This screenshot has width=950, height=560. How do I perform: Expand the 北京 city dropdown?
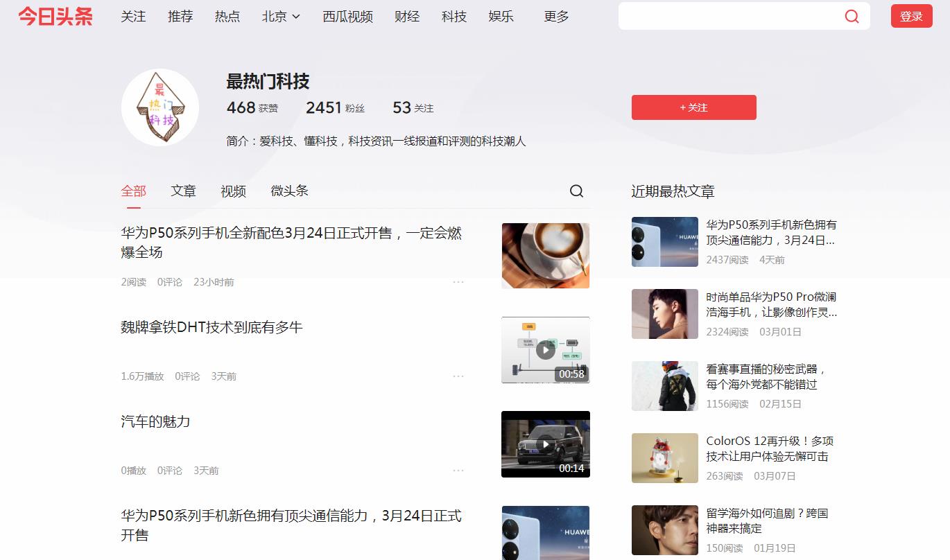(281, 17)
